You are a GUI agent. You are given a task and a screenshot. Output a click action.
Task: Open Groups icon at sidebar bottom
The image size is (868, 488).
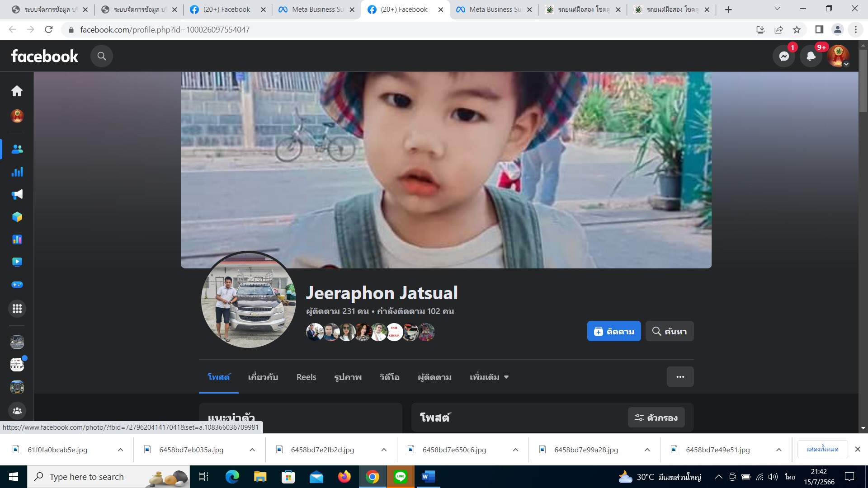[x=17, y=411]
